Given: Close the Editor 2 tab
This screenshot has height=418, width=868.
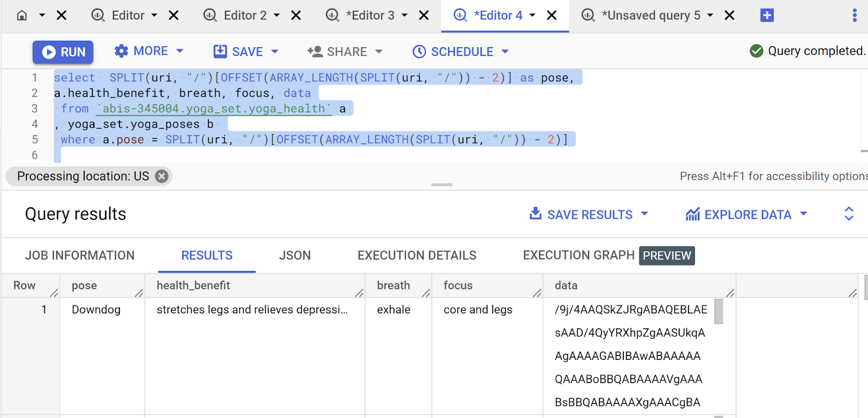Looking at the screenshot, I should [x=296, y=15].
